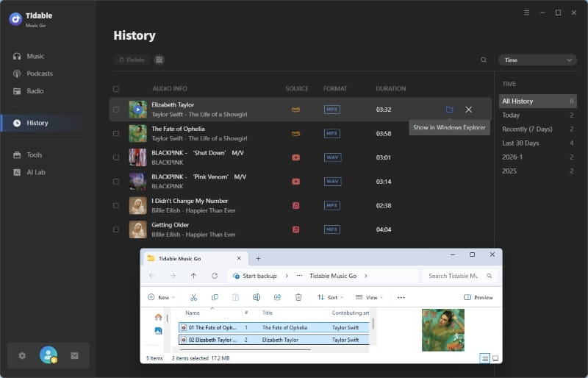
Task: Check the box for The Fate of Ophelia
Action: point(116,133)
